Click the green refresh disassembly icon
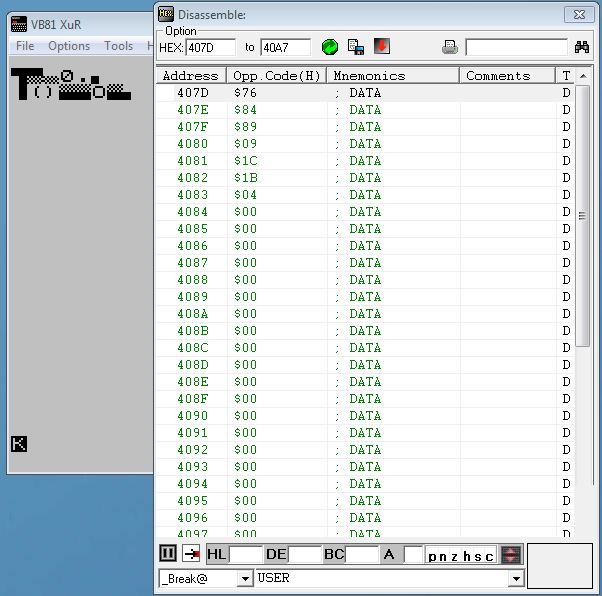The width and height of the screenshot is (602, 596). pos(330,47)
